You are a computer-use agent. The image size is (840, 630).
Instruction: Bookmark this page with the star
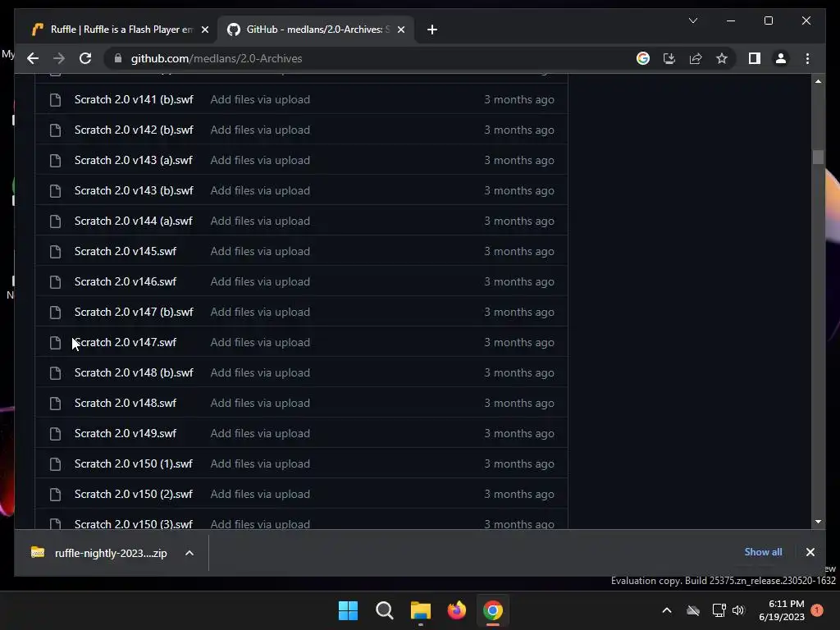point(722,58)
